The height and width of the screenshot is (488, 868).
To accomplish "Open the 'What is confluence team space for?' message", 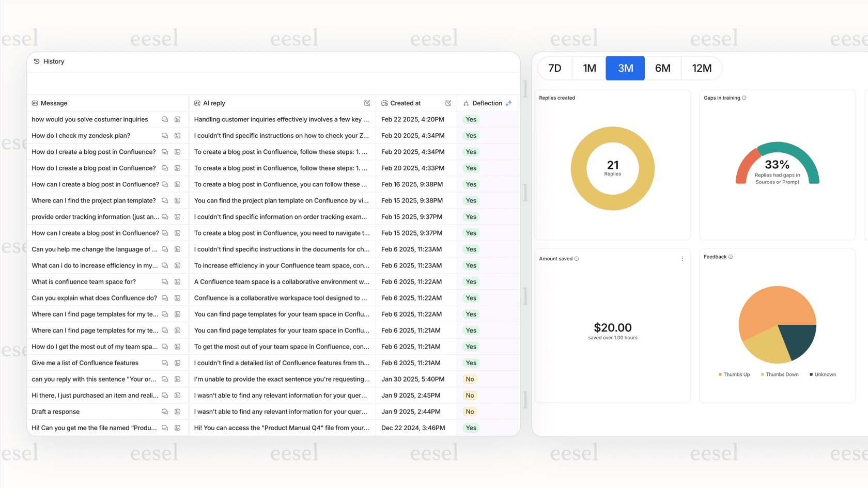I will [84, 282].
